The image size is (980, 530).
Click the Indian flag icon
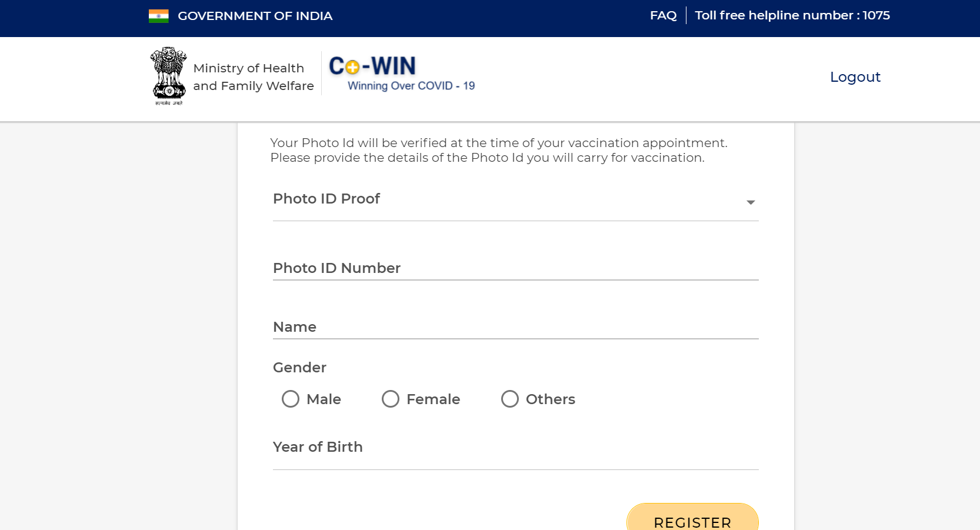[x=158, y=16]
